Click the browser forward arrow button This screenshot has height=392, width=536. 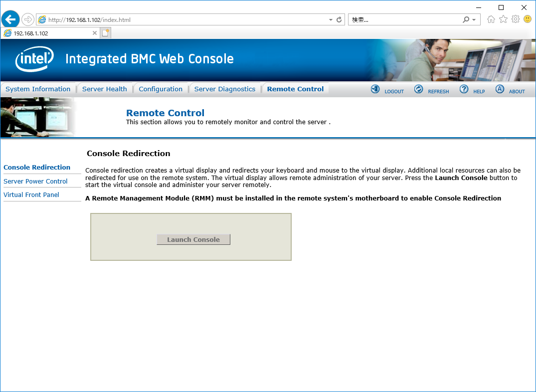28,19
